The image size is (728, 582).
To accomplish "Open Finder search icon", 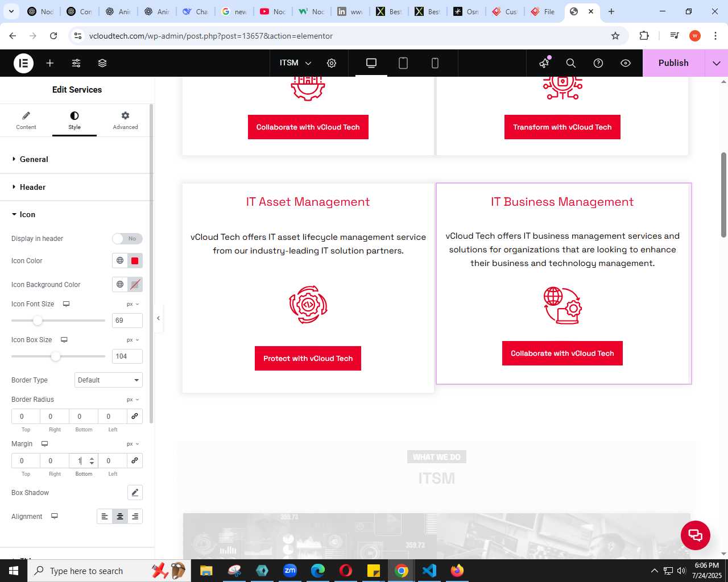I will click(571, 63).
